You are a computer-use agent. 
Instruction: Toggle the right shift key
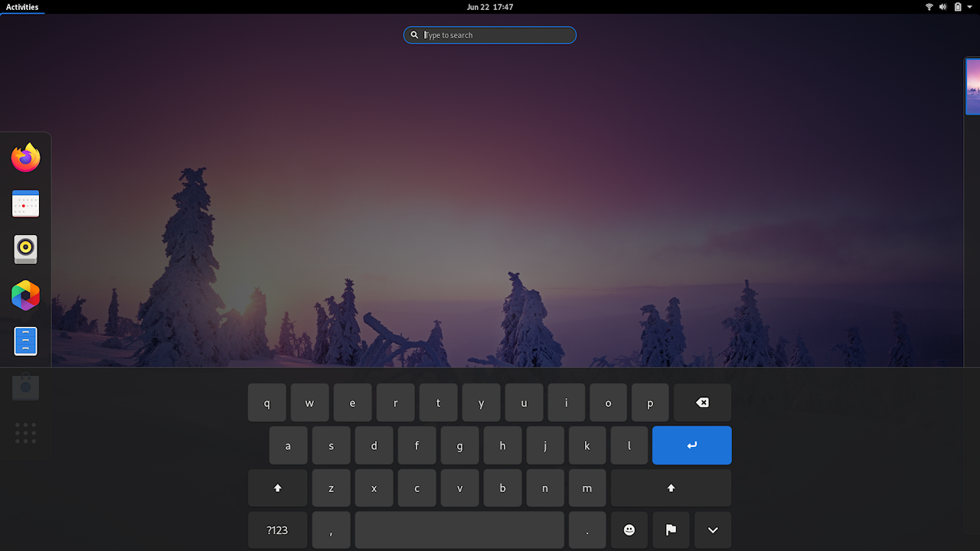671,488
